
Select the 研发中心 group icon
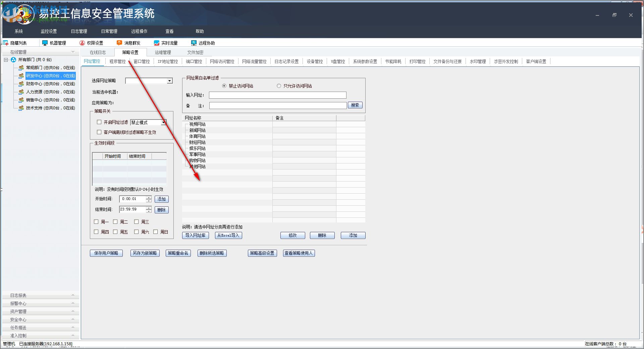[x=21, y=76]
